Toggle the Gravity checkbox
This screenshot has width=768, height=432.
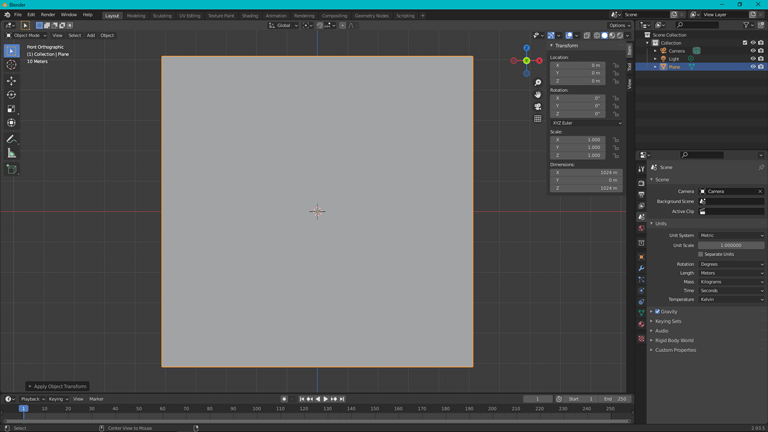[657, 312]
